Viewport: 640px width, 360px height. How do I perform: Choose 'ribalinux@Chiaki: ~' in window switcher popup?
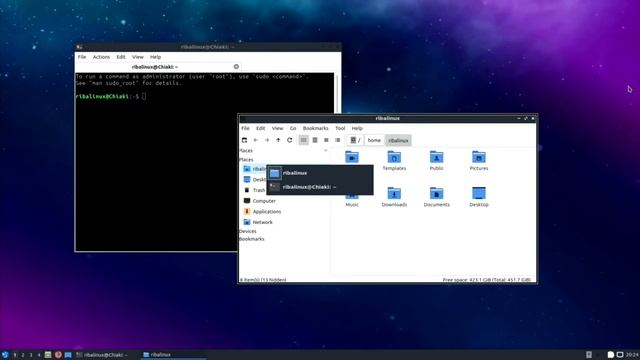pos(320,187)
